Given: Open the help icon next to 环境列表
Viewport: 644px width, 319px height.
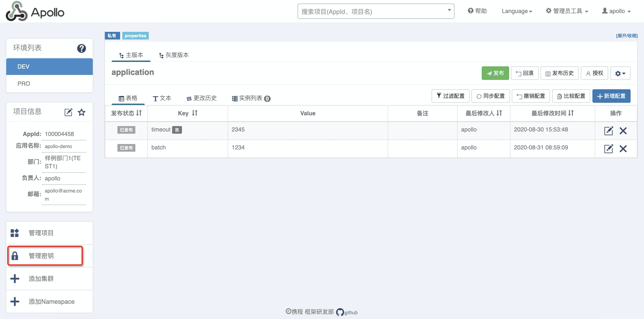Looking at the screenshot, I should point(81,48).
